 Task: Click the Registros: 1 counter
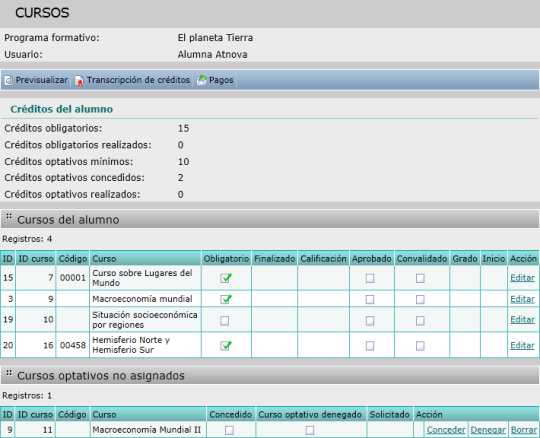click(x=27, y=395)
